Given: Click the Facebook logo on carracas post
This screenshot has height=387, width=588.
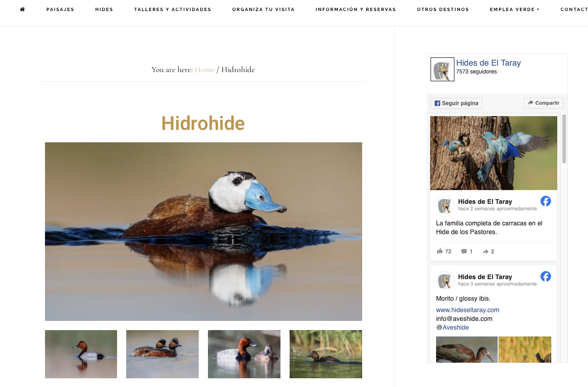Looking at the screenshot, I should point(546,201).
